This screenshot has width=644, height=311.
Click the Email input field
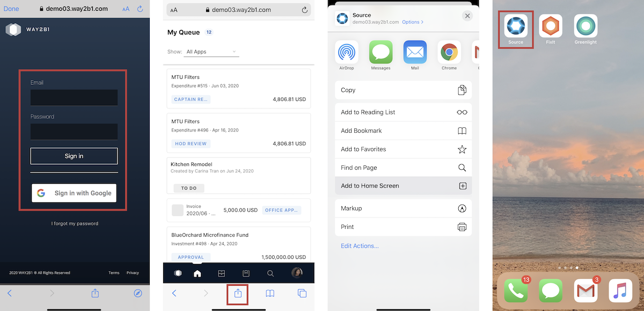pos(74,98)
